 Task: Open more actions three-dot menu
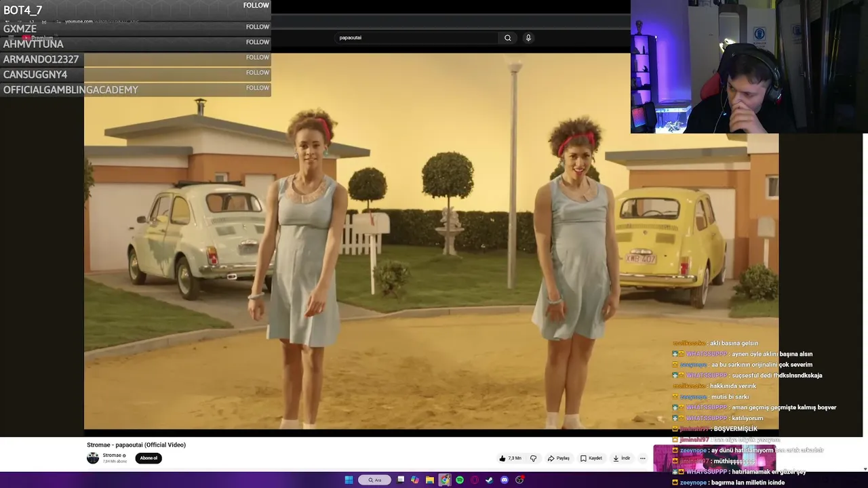(642, 458)
